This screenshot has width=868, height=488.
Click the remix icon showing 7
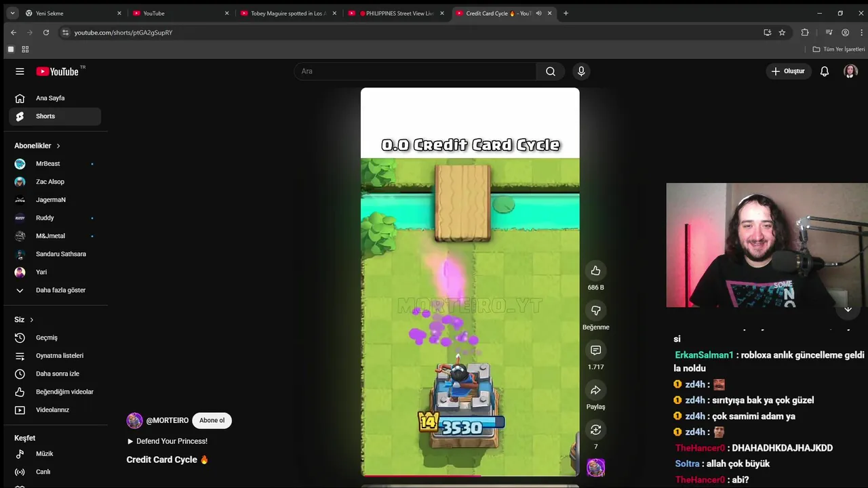click(x=595, y=430)
